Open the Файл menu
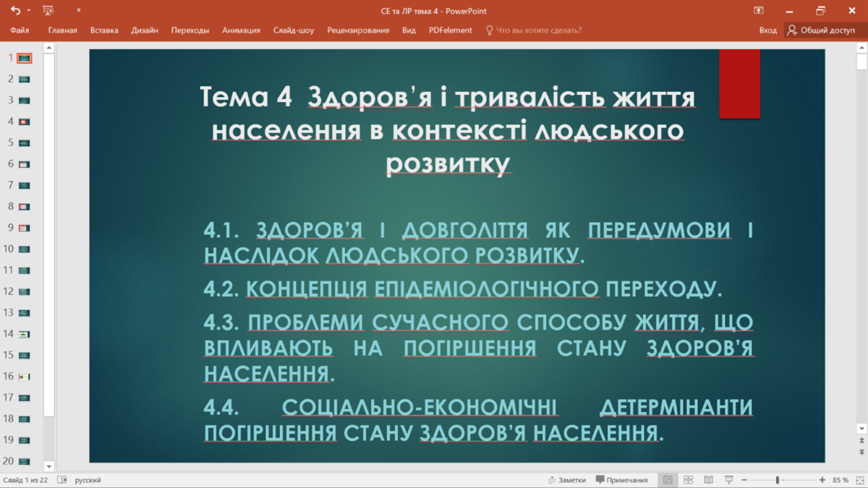The height and width of the screenshot is (488, 868). click(20, 30)
